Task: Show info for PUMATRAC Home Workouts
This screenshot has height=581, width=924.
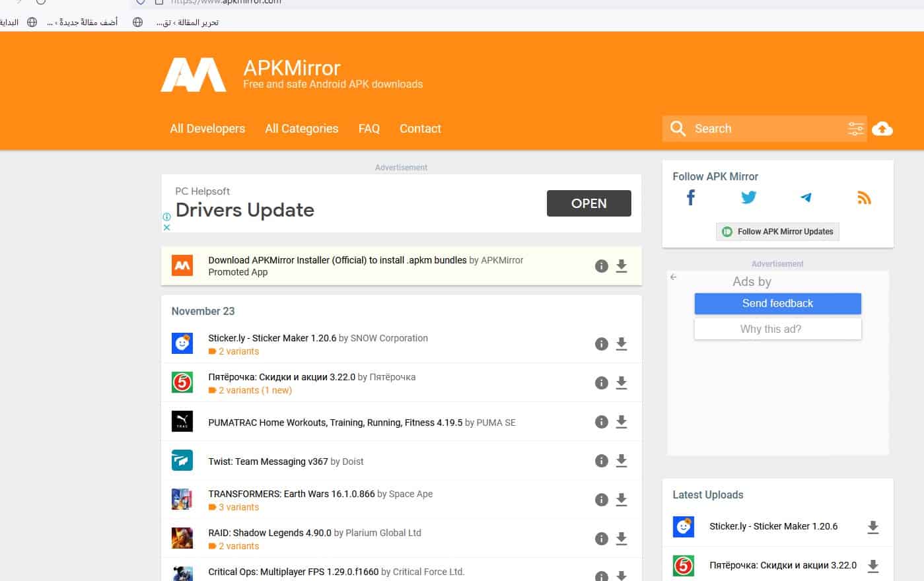Action: click(x=601, y=422)
